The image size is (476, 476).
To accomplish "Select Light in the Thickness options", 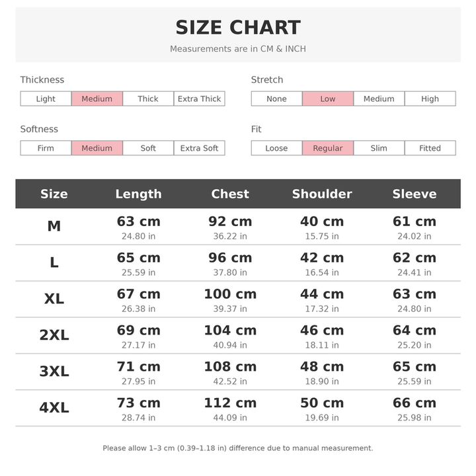I will point(46,99).
